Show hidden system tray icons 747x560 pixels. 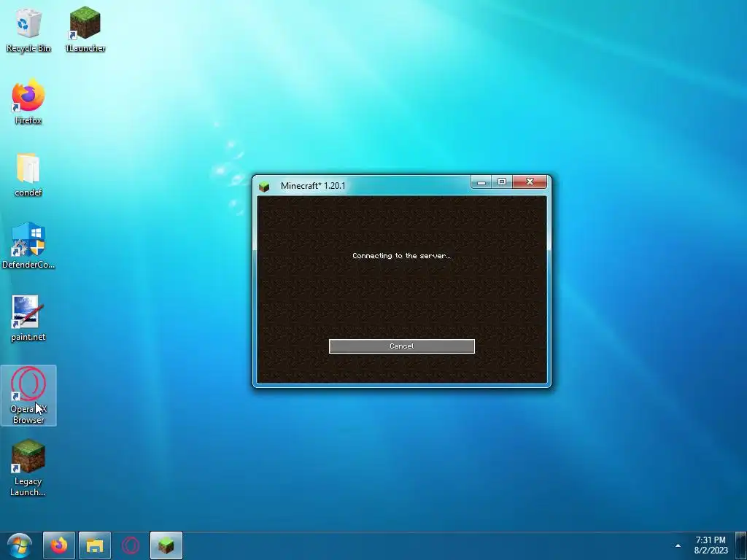point(678,545)
